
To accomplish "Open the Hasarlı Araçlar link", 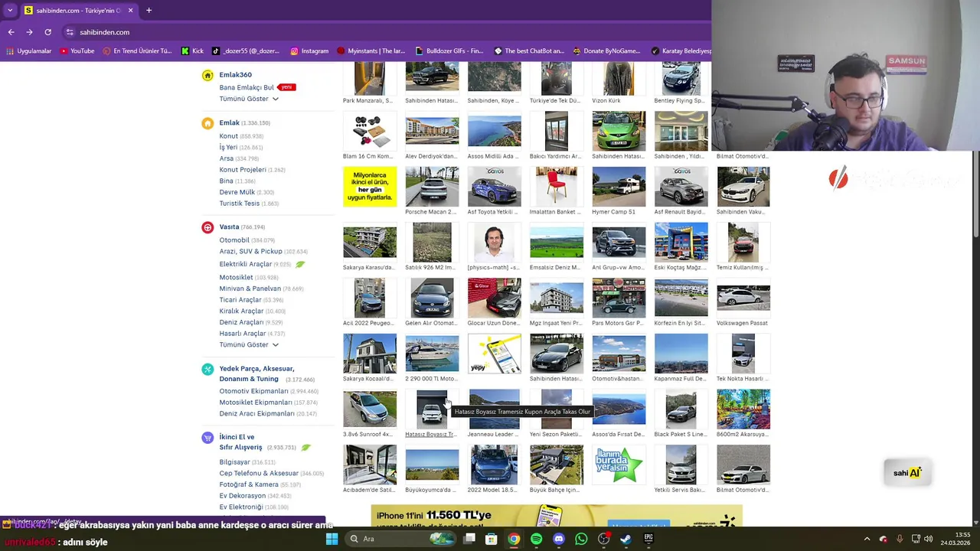I will point(243,334).
